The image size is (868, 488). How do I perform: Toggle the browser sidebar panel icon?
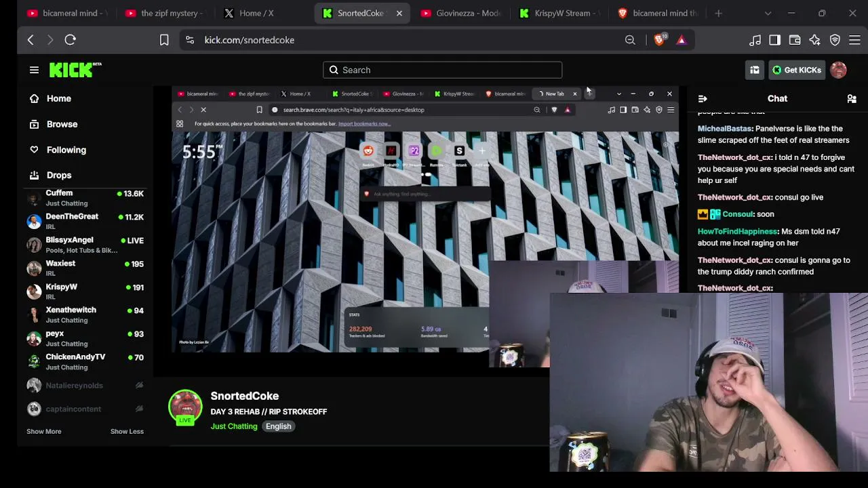click(x=774, y=40)
